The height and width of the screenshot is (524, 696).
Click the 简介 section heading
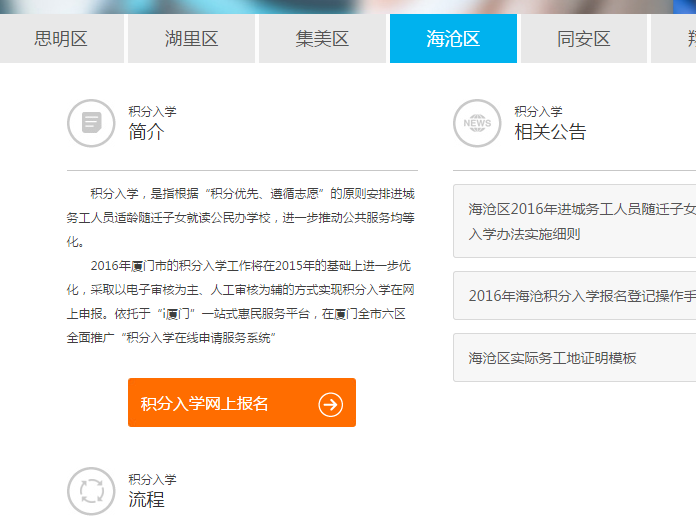click(146, 131)
